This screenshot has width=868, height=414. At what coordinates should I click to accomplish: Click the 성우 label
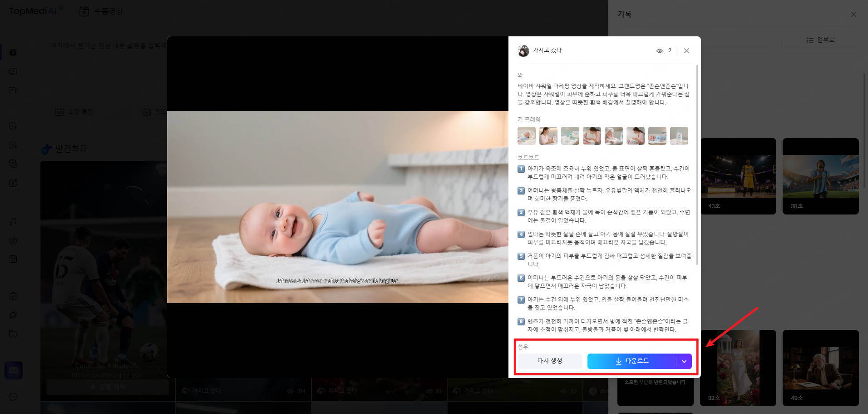tap(523, 347)
